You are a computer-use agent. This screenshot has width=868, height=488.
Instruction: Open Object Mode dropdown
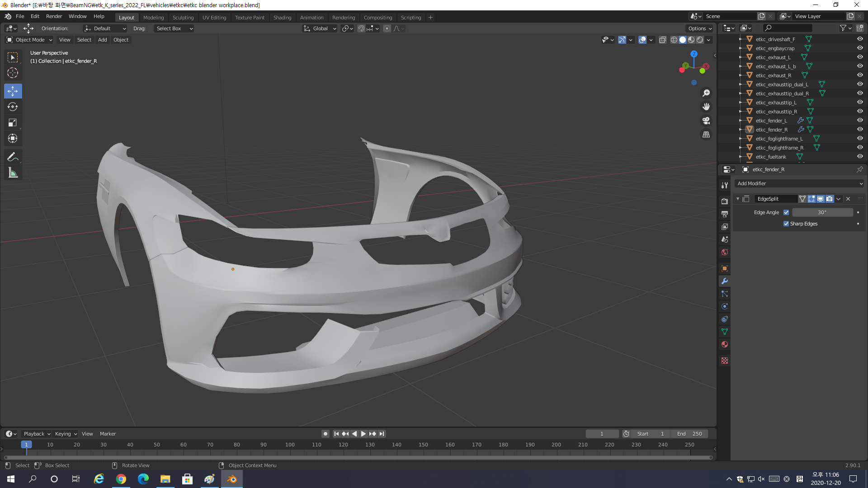pos(30,40)
